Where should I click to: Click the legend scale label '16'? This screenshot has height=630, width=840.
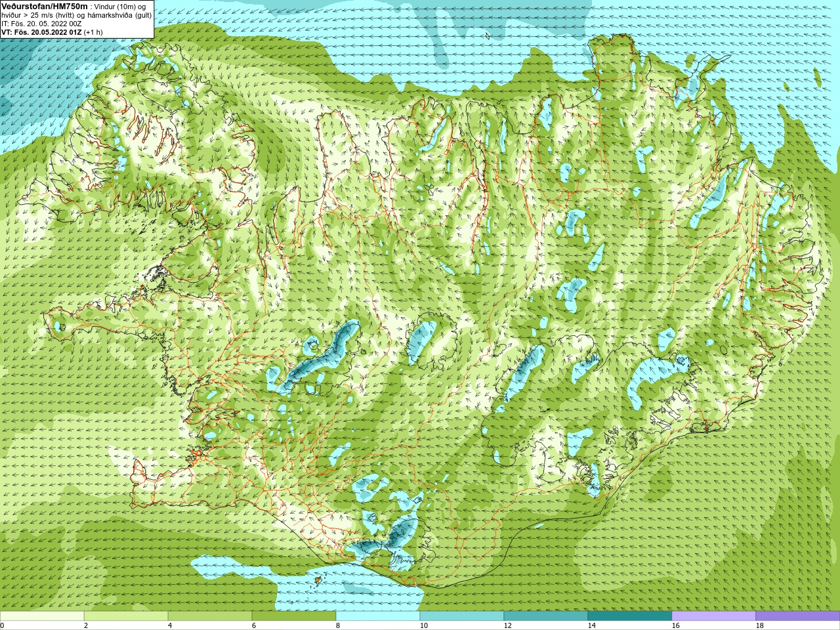coord(676,625)
